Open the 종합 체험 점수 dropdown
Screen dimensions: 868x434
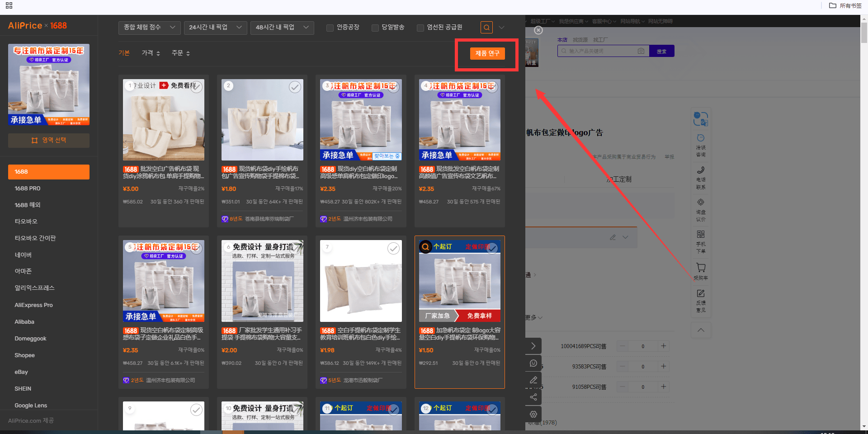[x=150, y=28]
